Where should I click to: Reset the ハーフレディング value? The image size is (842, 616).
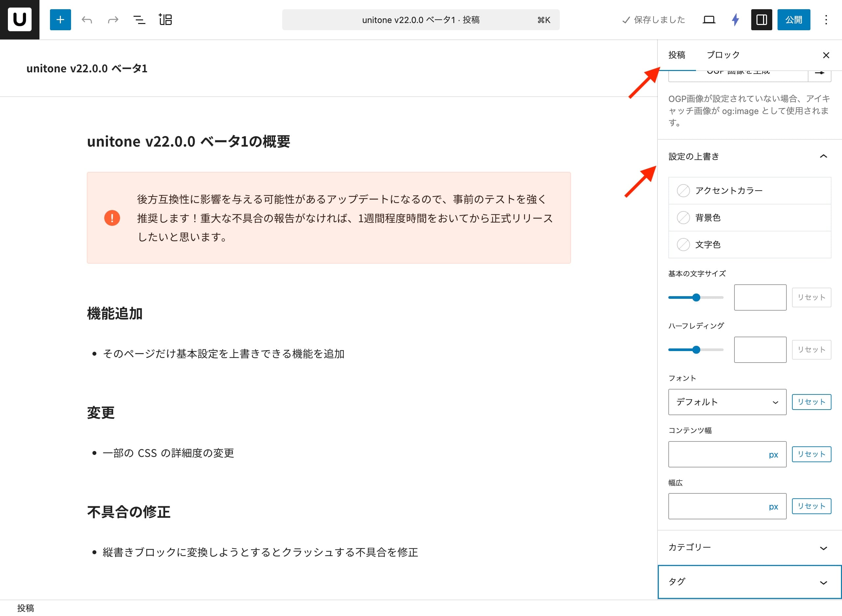point(811,350)
